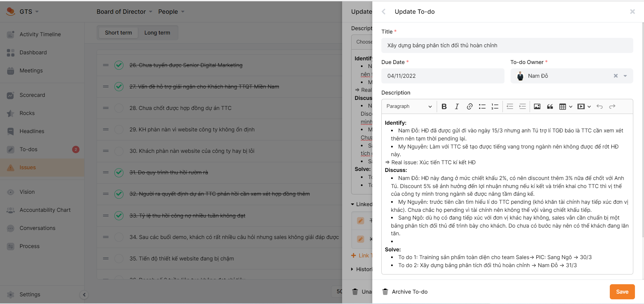The width and height of the screenshot is (644, 304).
Task: Insert an image into the description
Action: (537, 107)
